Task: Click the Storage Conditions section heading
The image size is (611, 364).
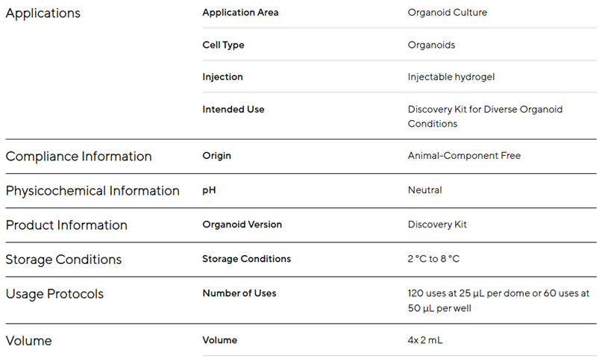Action: 63,260
